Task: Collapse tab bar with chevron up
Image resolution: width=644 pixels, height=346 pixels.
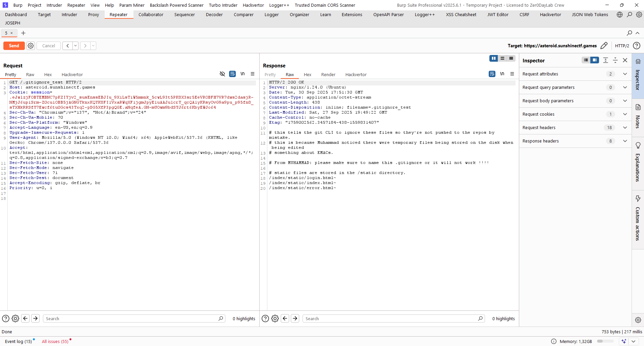Action: click(x=638, y=33)
